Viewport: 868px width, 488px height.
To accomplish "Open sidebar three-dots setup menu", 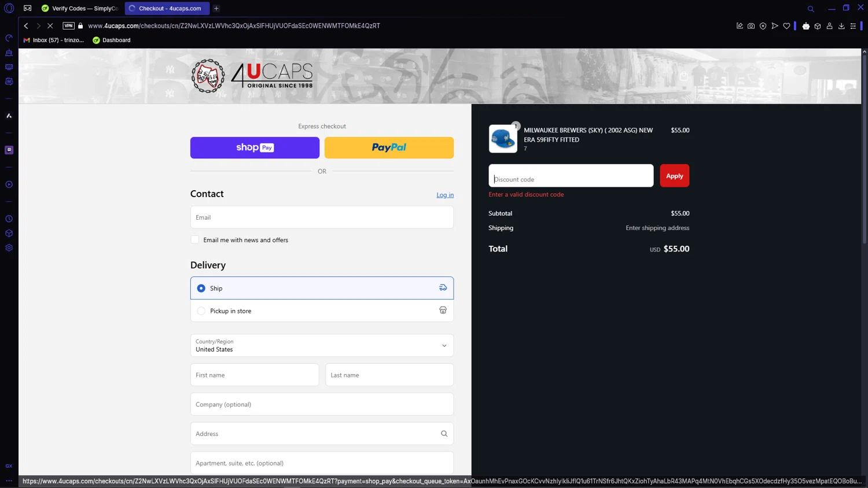I will [x=9, y=480].
